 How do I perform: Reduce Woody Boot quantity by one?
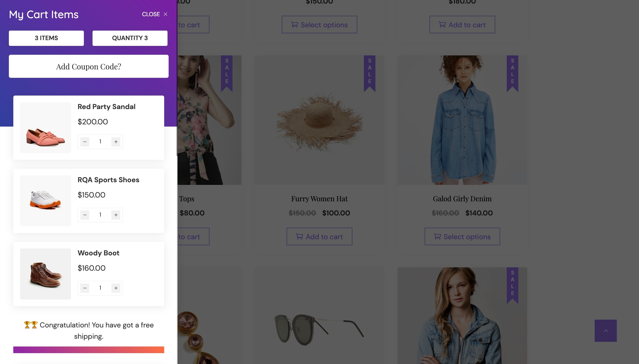[x=85, y=288]
